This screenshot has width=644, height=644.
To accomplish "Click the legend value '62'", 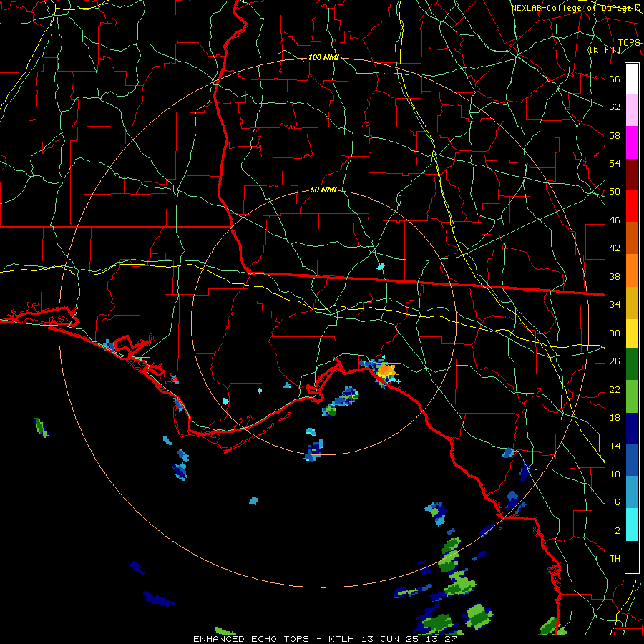I will point(615,107).
